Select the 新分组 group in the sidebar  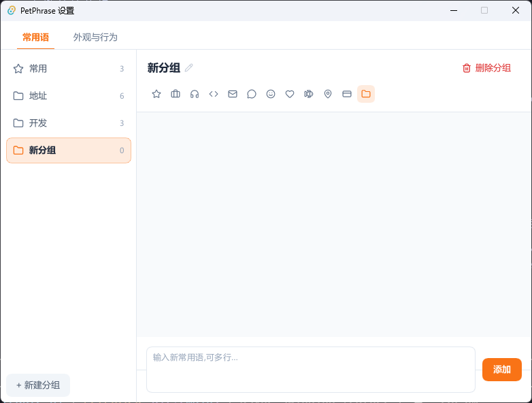(x=69, y=150)
